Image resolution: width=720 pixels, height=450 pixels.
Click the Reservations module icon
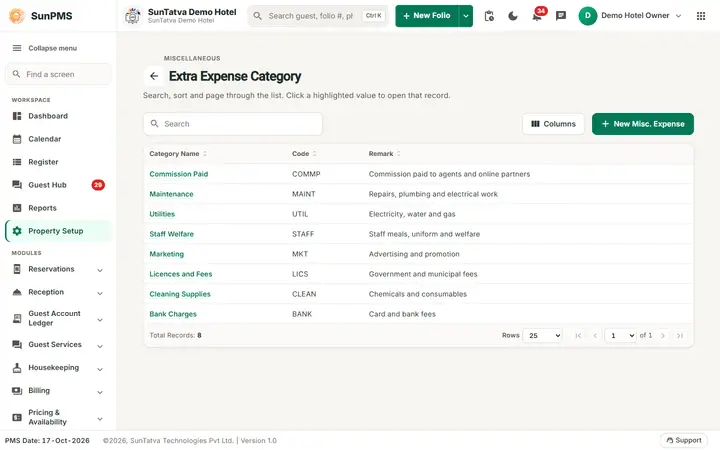coord(17,269)
